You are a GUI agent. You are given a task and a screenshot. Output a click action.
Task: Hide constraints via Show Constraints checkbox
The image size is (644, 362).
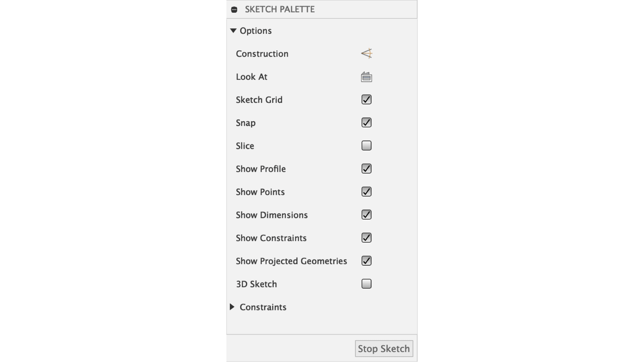(x=367, y=238)
